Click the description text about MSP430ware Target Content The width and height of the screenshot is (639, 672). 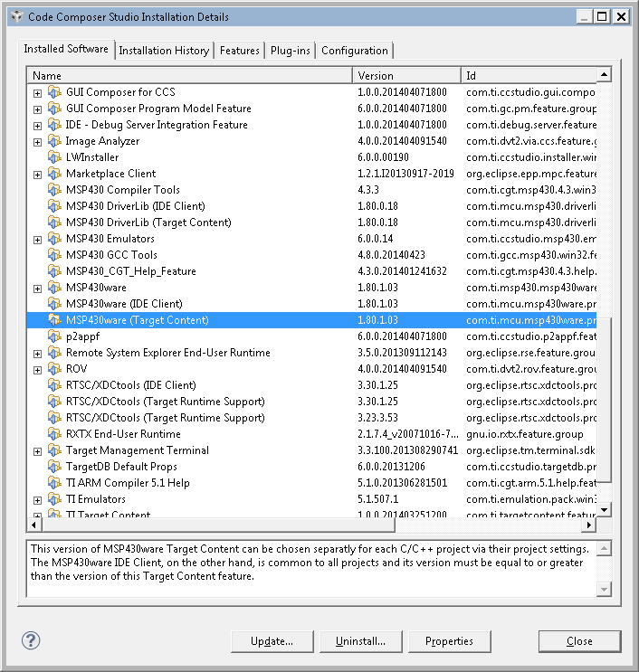pyautogui.click(x=310, y=563)
